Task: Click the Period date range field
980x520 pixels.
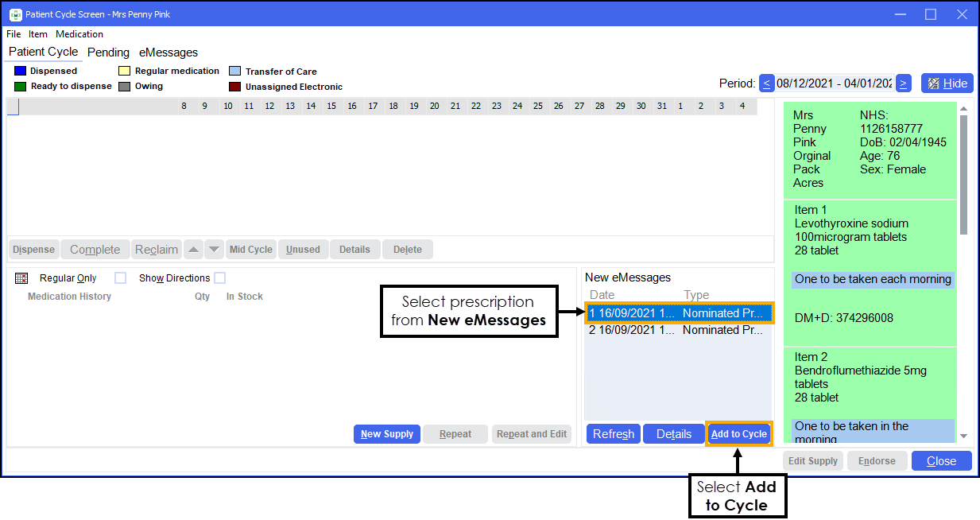Action: [835, 83]
